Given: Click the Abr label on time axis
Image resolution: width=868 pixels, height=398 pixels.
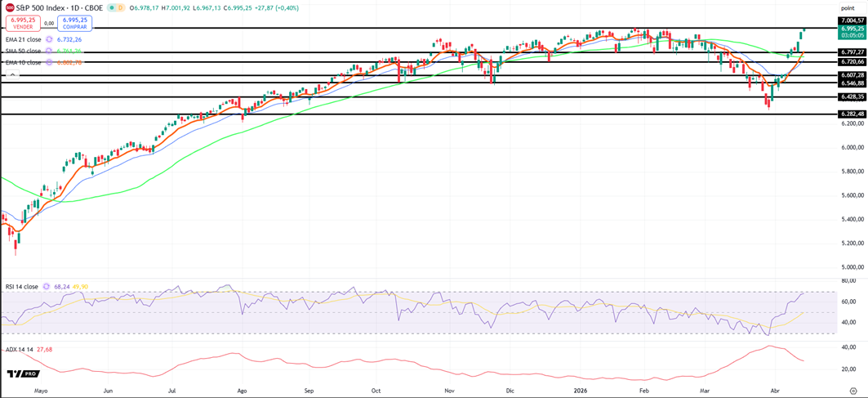Looking at the screenshot, I should [x=776, y=391].
